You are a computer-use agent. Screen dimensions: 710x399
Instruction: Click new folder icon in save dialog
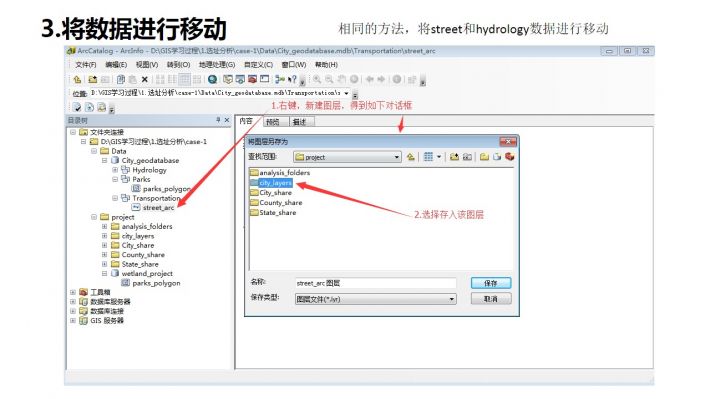point(484,157)
